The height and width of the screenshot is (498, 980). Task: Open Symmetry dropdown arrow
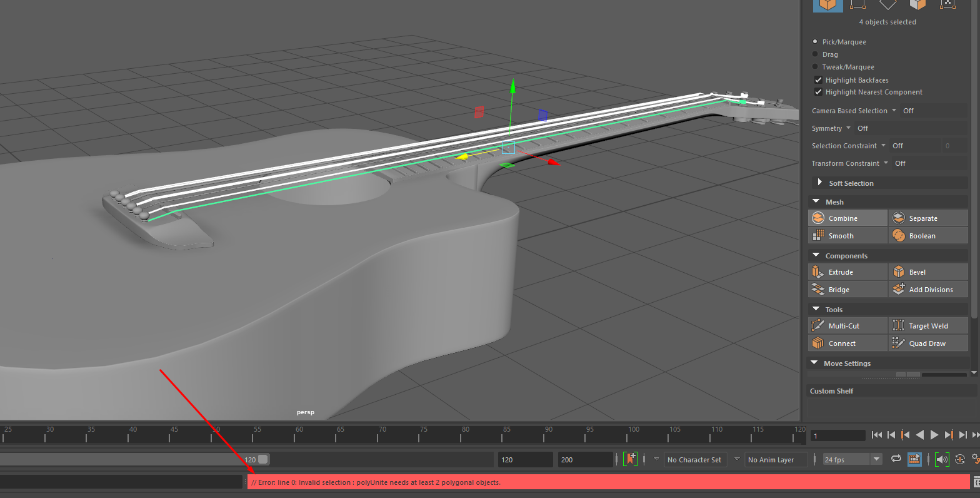pos(848,128)
